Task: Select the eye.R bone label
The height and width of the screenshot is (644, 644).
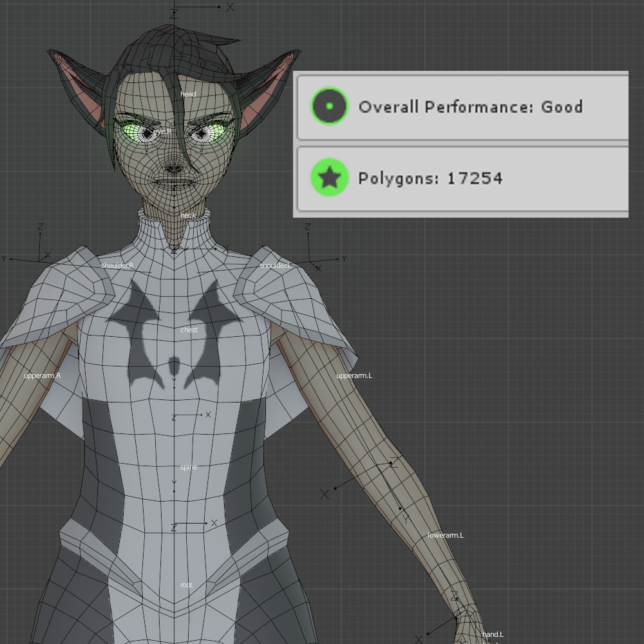Action: pos(162,131)
